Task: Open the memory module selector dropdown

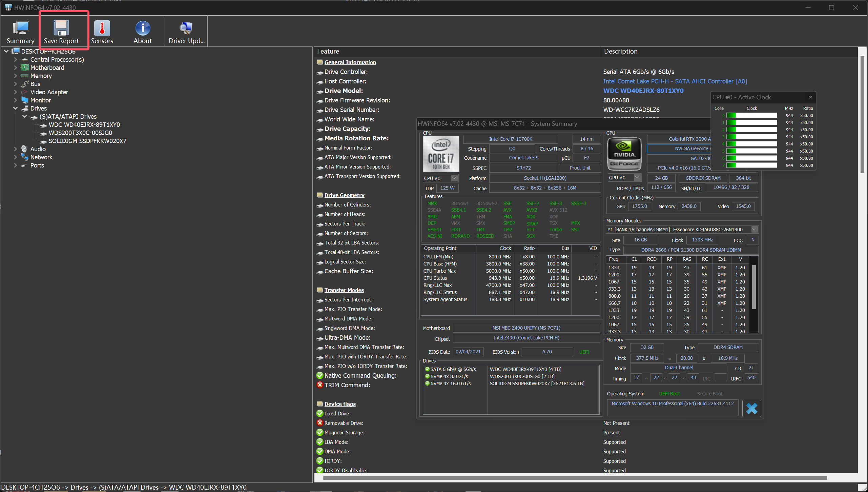Action: [x=755, y=230]
